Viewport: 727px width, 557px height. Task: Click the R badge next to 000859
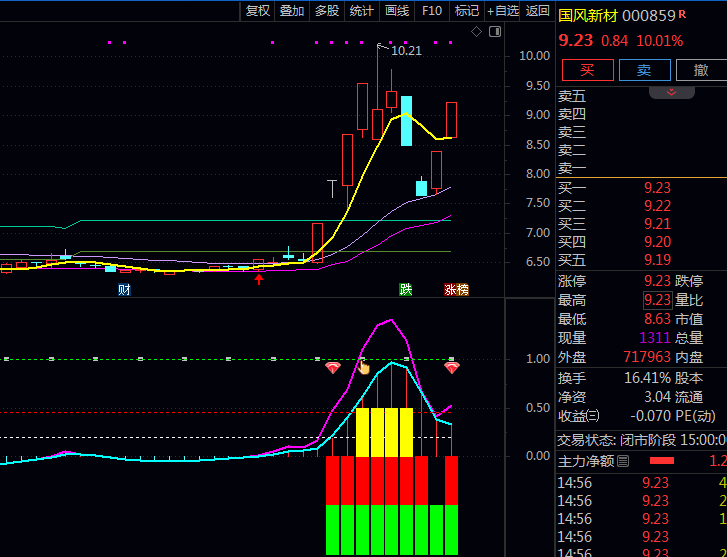coord(683,15)
